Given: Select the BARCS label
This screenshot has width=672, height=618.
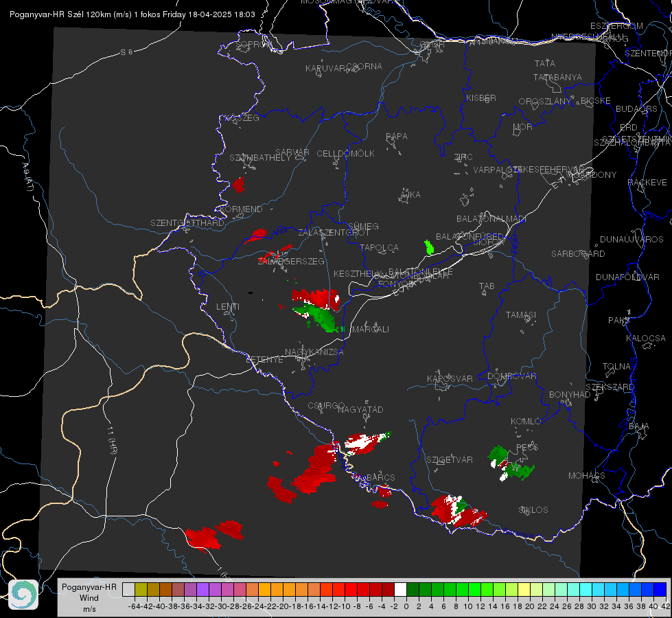Looking at the screenshot, I should pos(380,478).
